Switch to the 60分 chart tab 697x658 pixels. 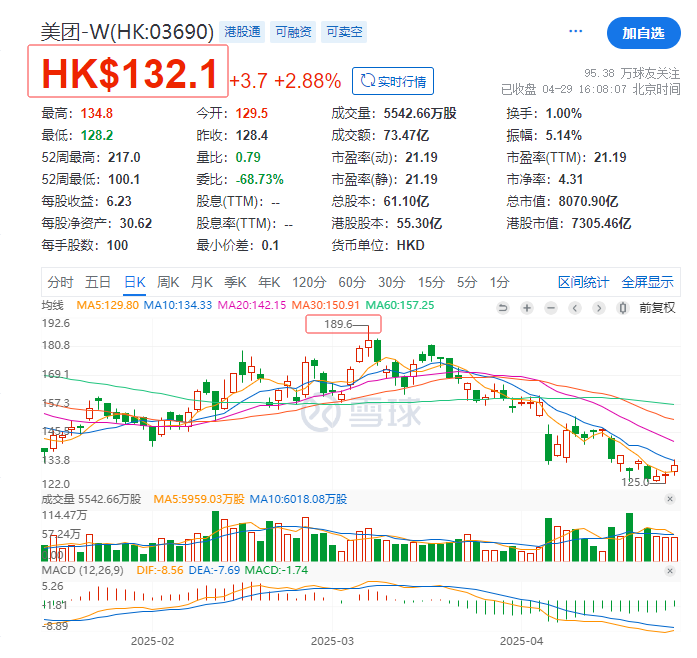(x=352, y=282)
